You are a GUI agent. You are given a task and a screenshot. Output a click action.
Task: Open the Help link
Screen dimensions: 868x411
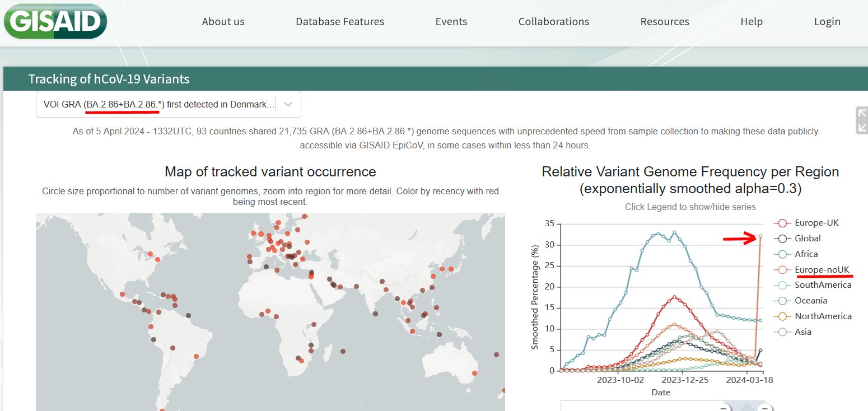[752, 22]
